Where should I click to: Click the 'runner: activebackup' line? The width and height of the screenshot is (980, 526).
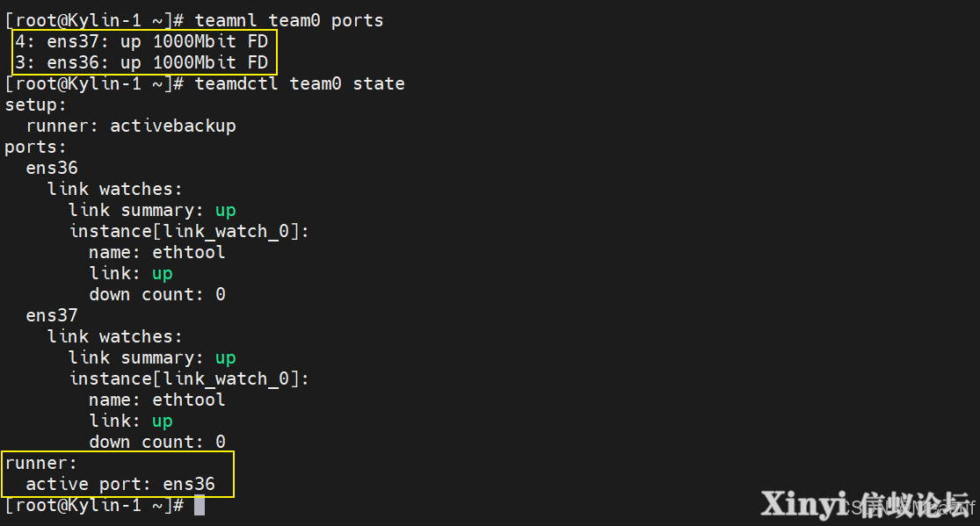click(x=131, y=126)
